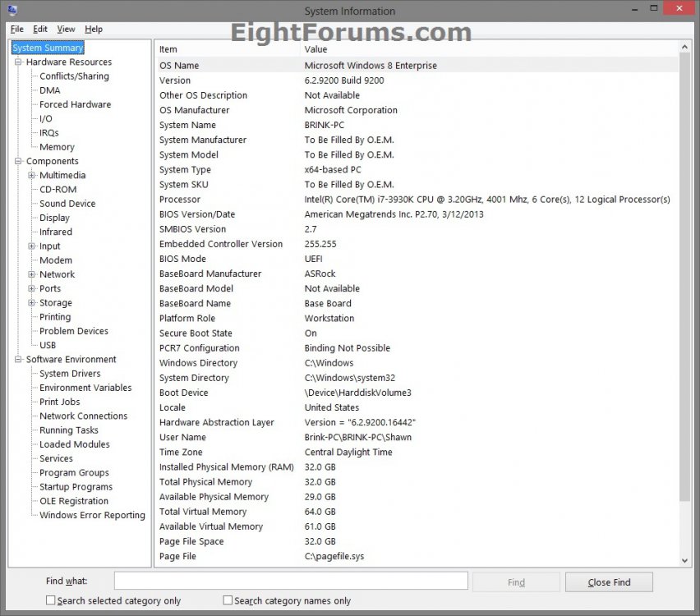Select the I/O category
This screenshot has width=700, height=616.
tap(45, 119)
